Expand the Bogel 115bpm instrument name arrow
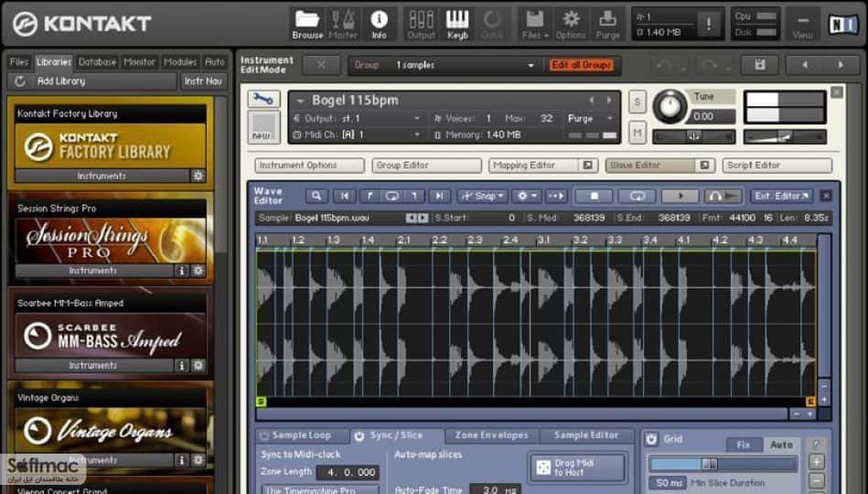 pos(300,101)
